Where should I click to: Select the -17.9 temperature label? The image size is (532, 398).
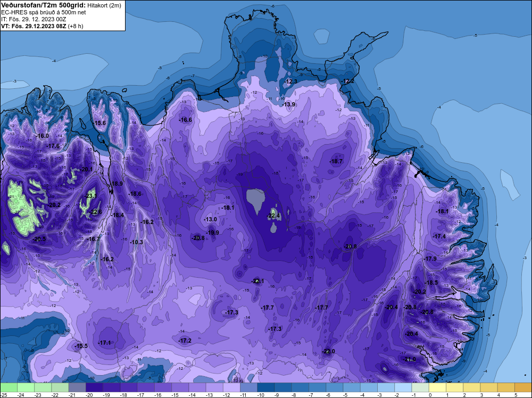tap(430, 259)
